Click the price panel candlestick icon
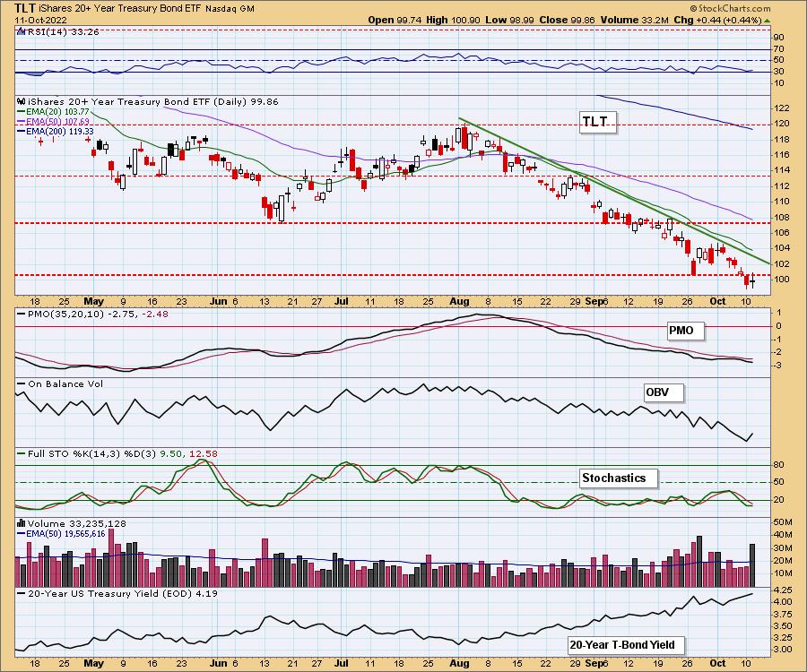 22,102
